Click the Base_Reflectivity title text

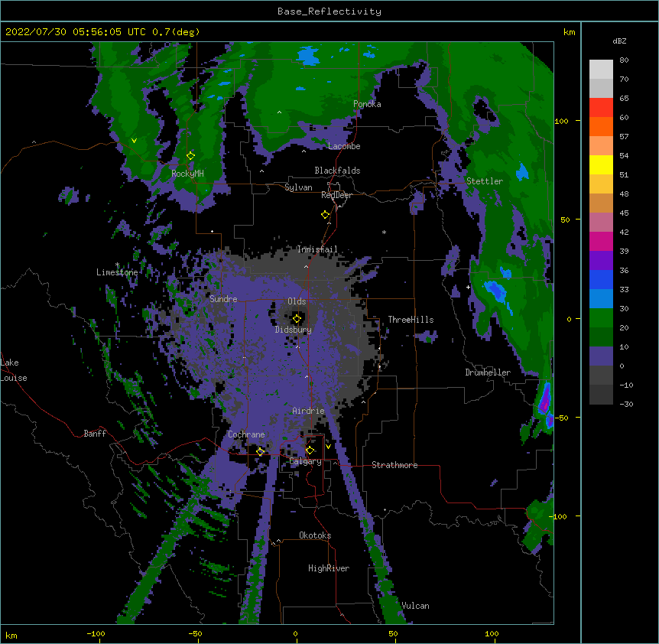coord(329,11)
